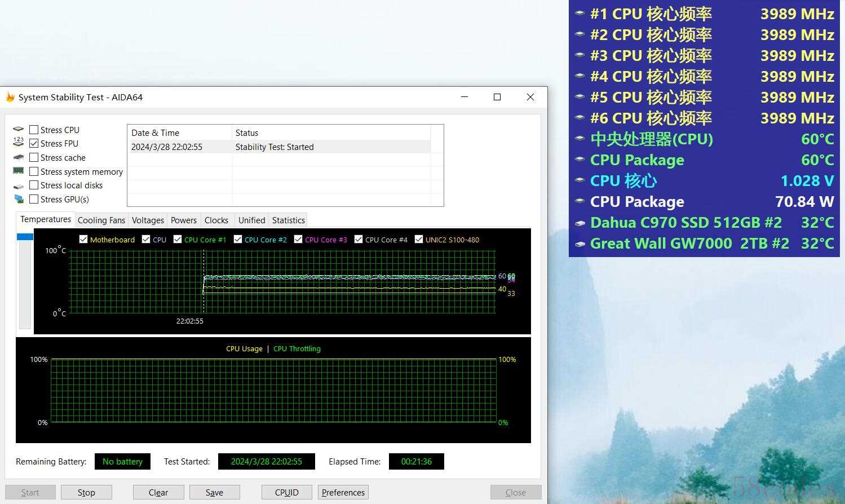Click chip icon beside white CPU Package wattage
Viewport: 845px width, 504px height.
point(579,202)
